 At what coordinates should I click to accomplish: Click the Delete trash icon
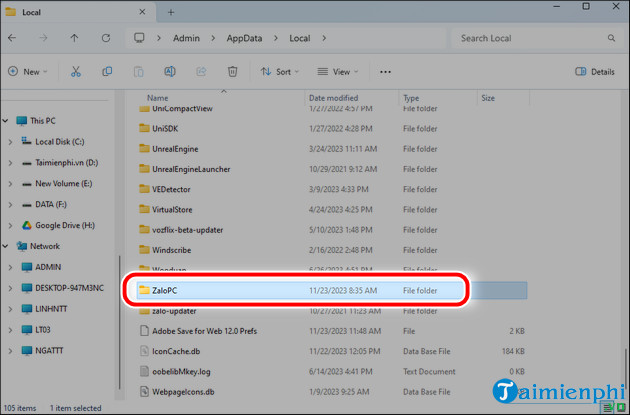232,72
